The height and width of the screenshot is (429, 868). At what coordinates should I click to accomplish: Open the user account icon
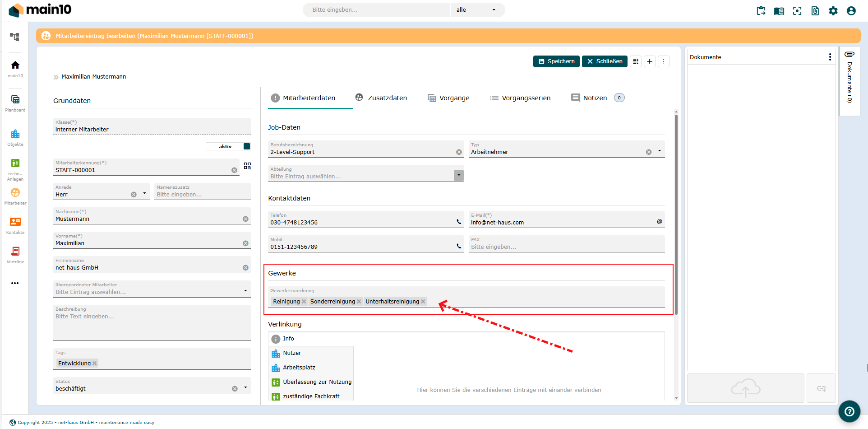click(851, 11)
